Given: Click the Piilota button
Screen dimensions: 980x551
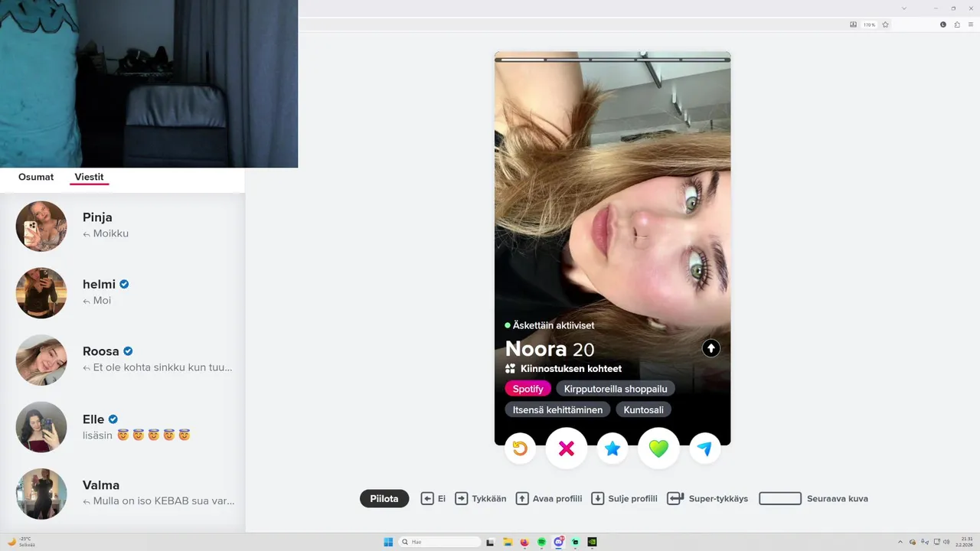Looking at the screenshot, I should click(x=384, y=498).
